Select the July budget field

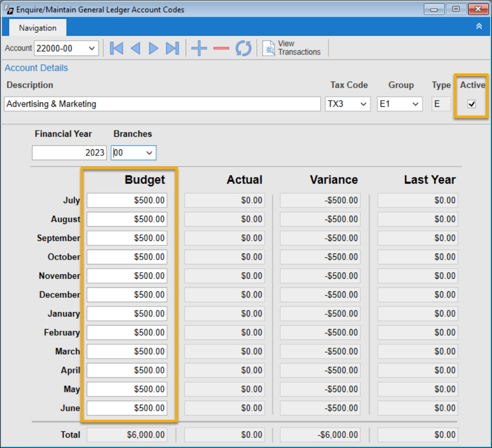pos(127,201)
